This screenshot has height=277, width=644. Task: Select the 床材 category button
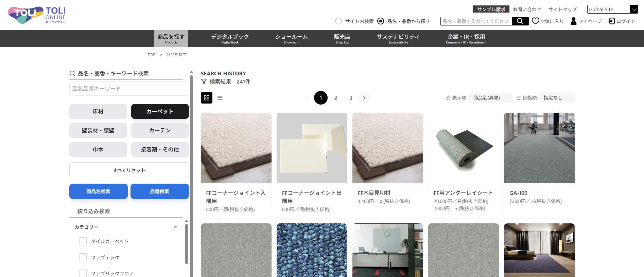[98, 111]
